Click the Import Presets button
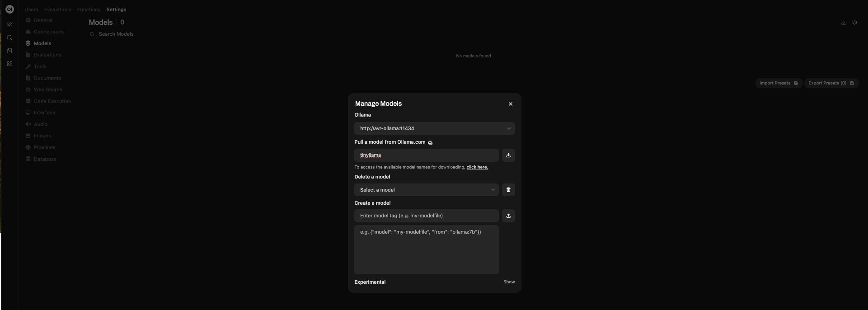 [778, 83]
